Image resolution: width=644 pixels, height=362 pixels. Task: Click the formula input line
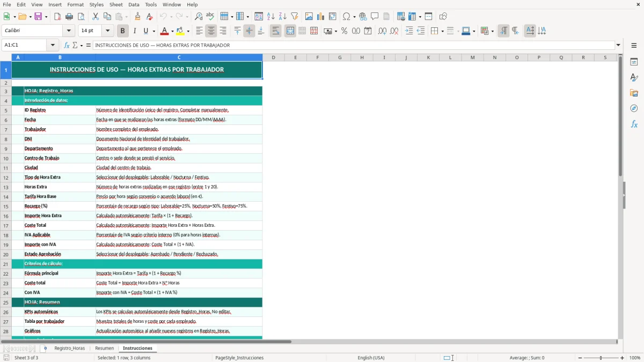[x=353, y=45]
